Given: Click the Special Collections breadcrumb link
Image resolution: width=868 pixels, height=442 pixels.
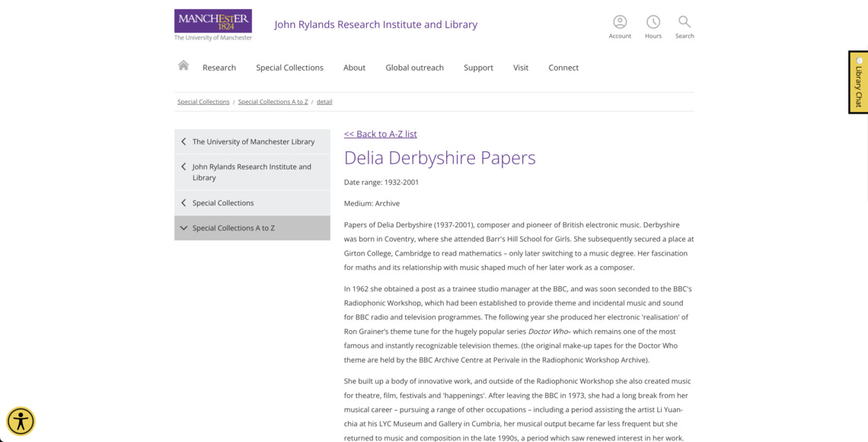Looking at the screenshot, I should click(x=203, y=102).
